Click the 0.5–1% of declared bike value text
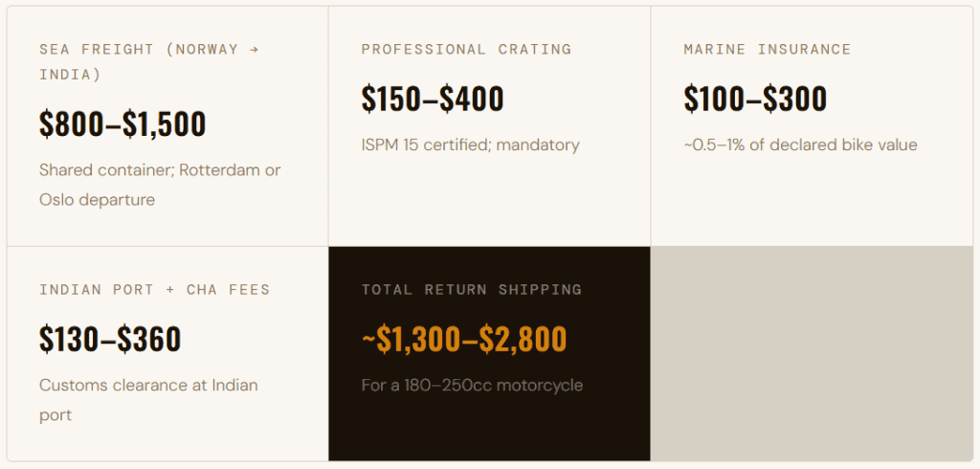980x469 pixels. (x=800, y=145)
